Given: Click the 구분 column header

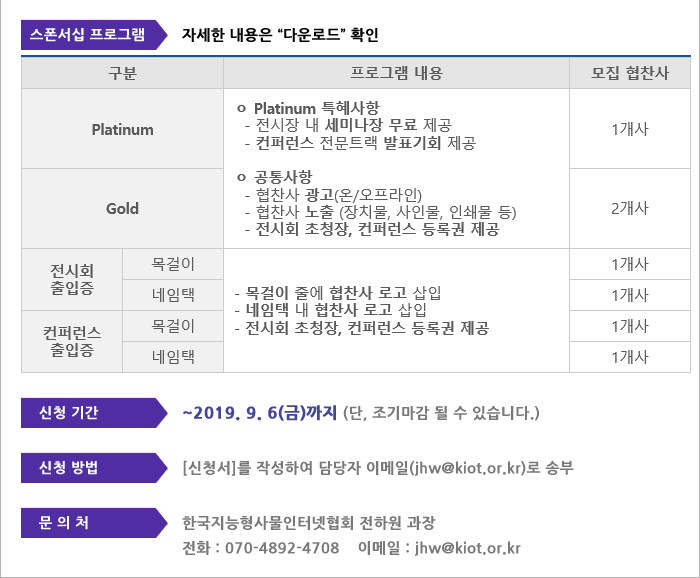Looking at the screenshot, I should point(122,73).
